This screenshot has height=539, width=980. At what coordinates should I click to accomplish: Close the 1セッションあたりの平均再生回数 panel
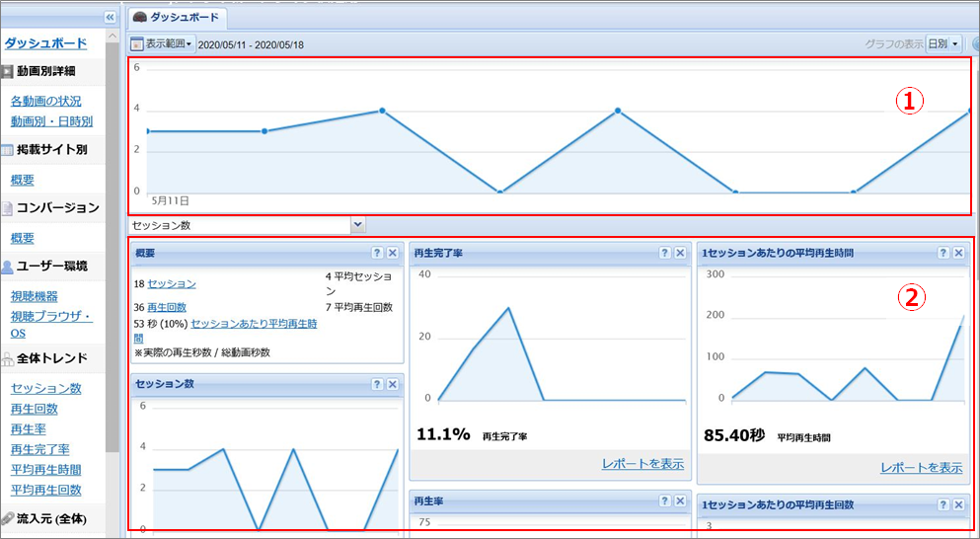coord(958,504)
